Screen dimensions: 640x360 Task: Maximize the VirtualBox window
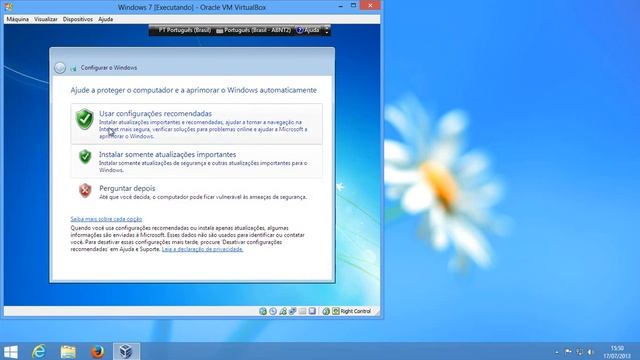click(x=353, y=6)
